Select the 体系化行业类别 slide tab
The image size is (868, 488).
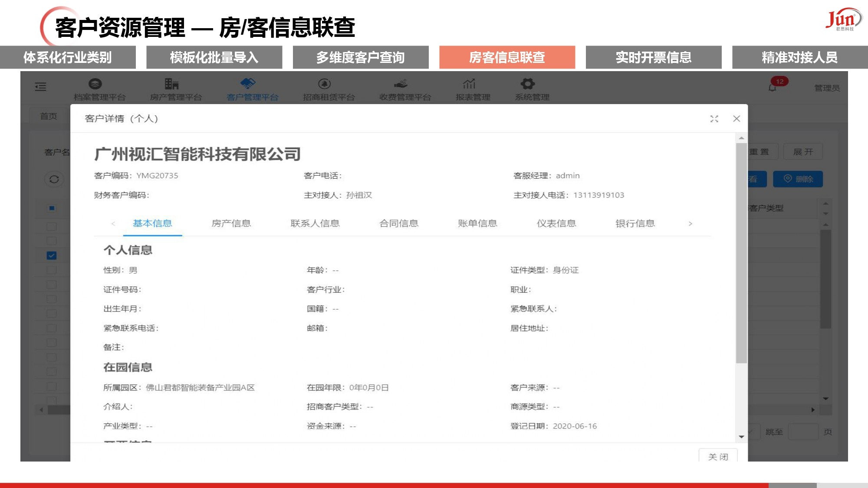tap(68, 57)
